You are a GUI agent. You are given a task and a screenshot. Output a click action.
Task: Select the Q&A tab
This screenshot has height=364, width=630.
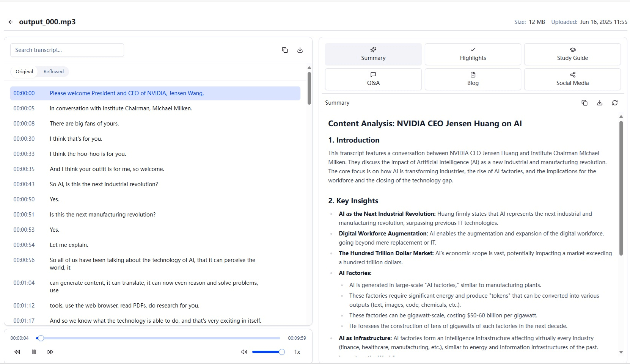(373, 79)
